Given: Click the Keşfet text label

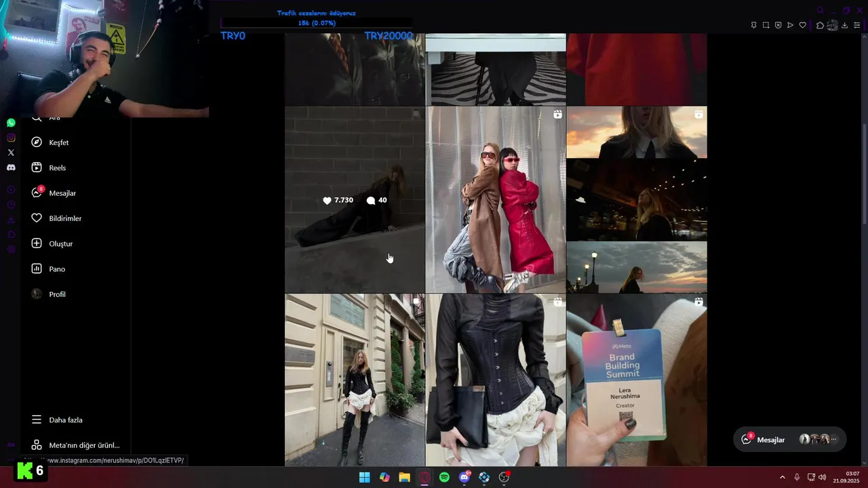Looking at the screenshot, I should click(x=59, y=142).
